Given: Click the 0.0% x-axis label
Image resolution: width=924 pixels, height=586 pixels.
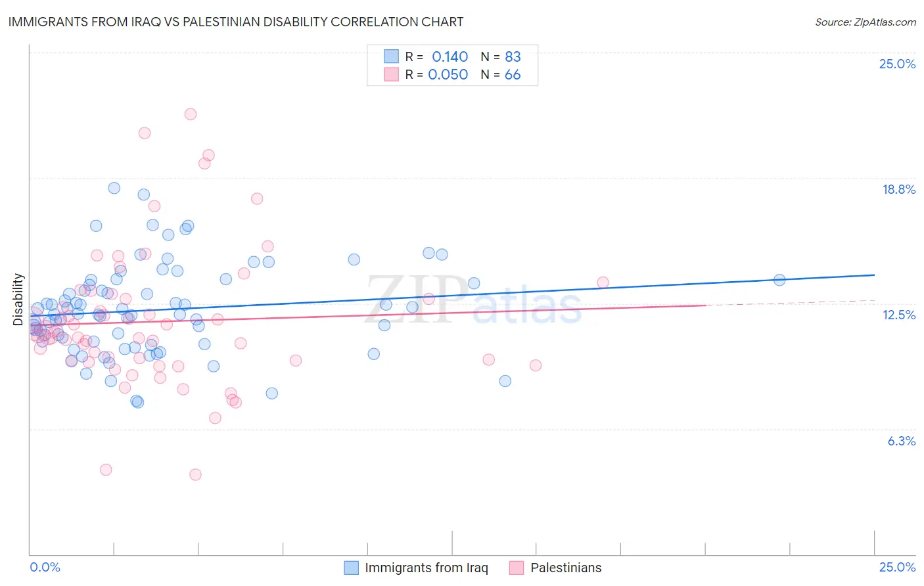Looking at the screenshot, I should coord(45,567).
